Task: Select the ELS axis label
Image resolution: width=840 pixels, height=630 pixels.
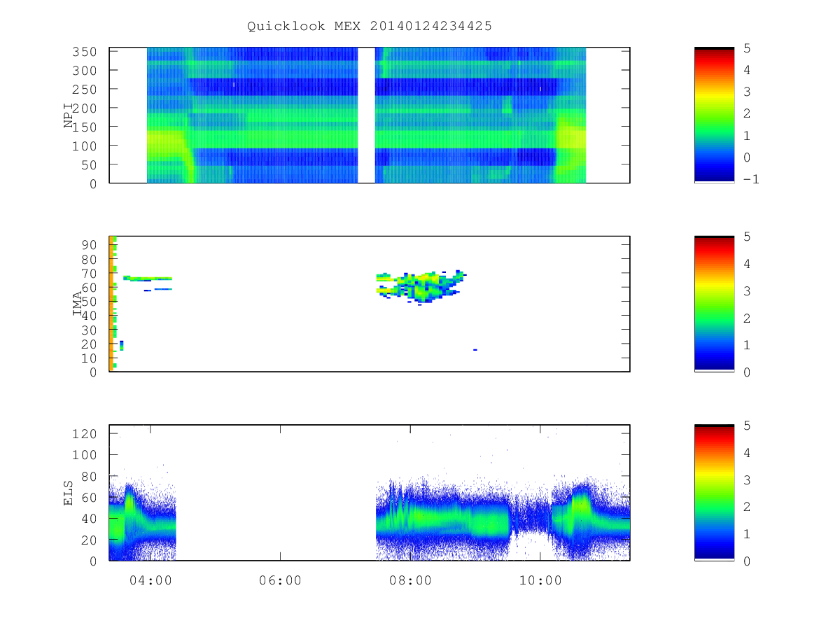Action: point(69,493)
